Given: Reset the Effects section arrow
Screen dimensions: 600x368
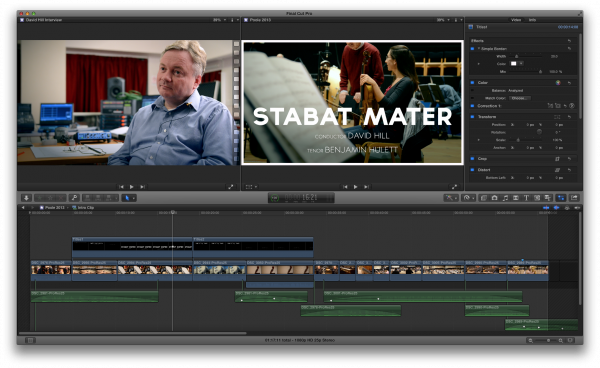Looking at the screenshot, I should [x=569, y=41].
